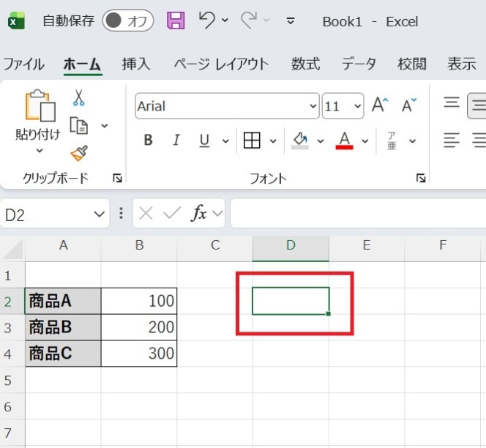Click inside the formula bar
The height and width of the screenshot is (448, 486).
[x=358, y=213]
